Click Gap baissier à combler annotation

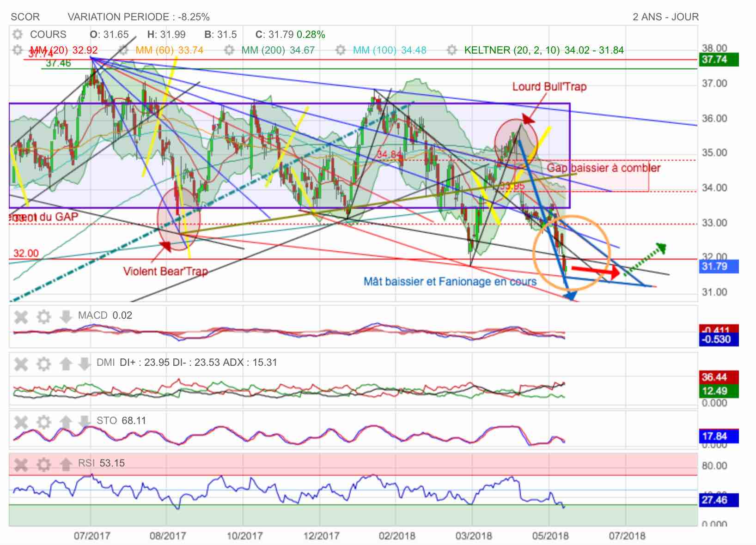click(x=604, y=168)
